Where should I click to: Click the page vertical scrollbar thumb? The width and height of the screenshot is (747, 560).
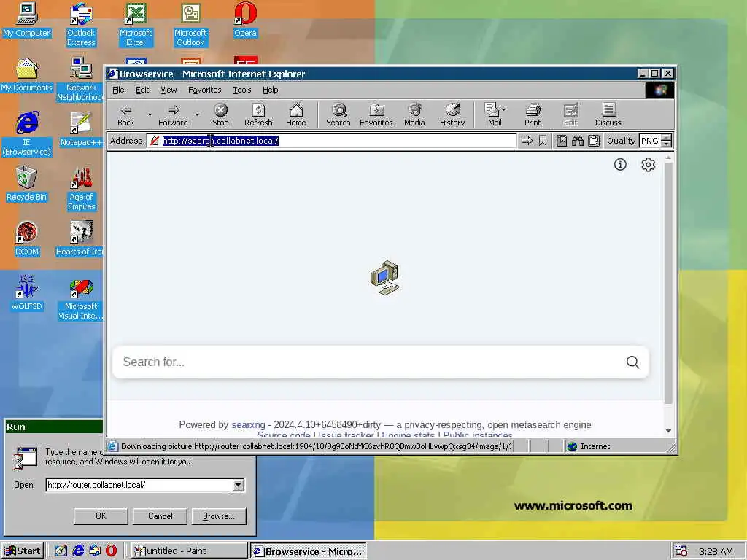point(668,284)
